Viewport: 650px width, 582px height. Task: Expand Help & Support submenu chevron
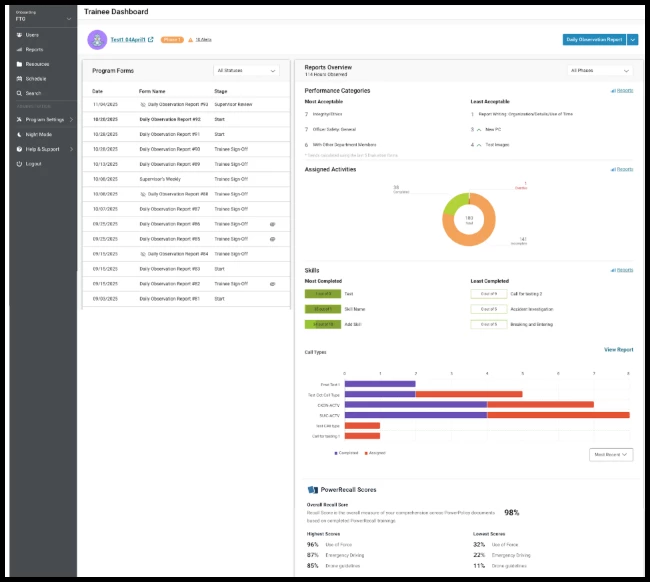71,149
